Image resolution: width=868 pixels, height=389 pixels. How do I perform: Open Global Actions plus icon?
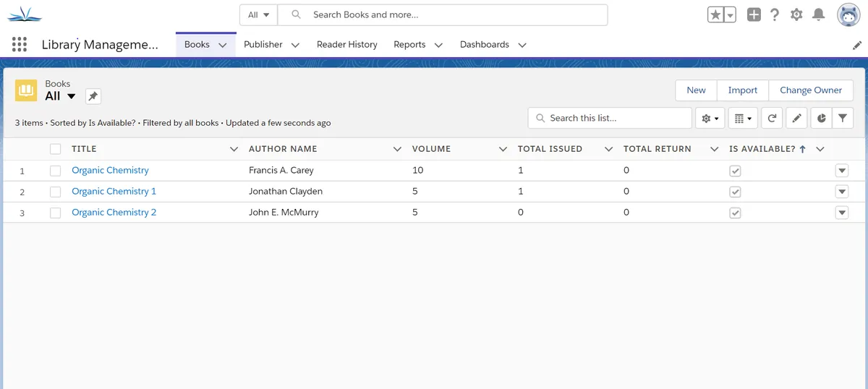[x=754, y=14]
